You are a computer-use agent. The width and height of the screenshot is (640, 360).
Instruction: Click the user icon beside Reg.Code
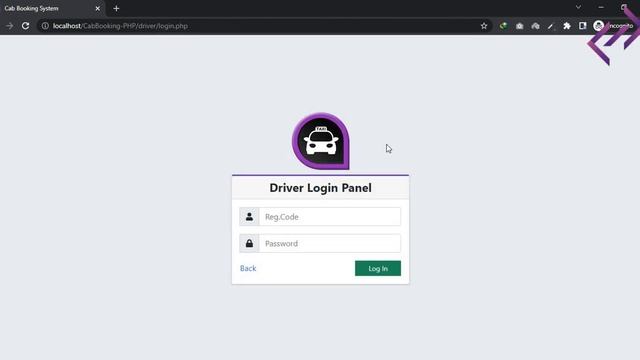coord(249,217)
